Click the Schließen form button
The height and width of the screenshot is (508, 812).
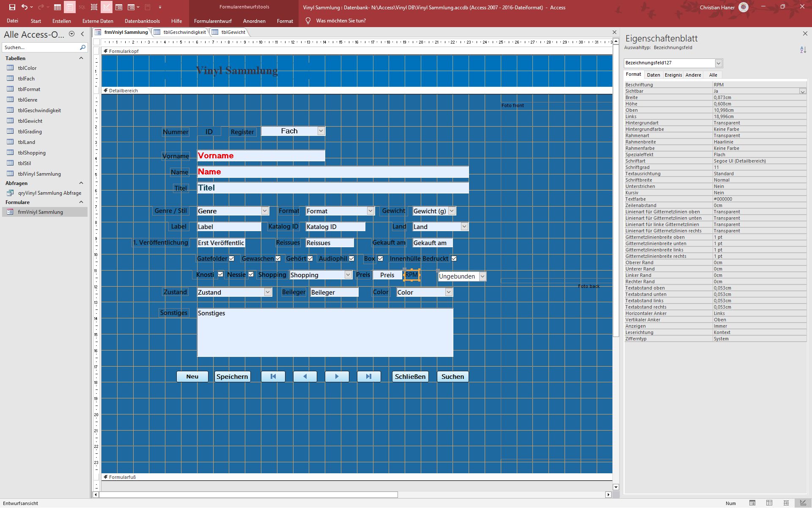410,376
